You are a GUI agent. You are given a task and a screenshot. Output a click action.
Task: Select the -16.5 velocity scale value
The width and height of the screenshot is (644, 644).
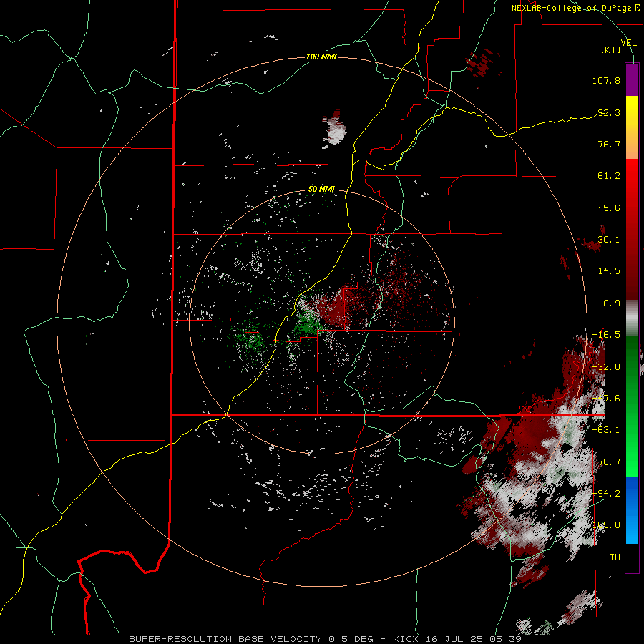click(606, 335)
